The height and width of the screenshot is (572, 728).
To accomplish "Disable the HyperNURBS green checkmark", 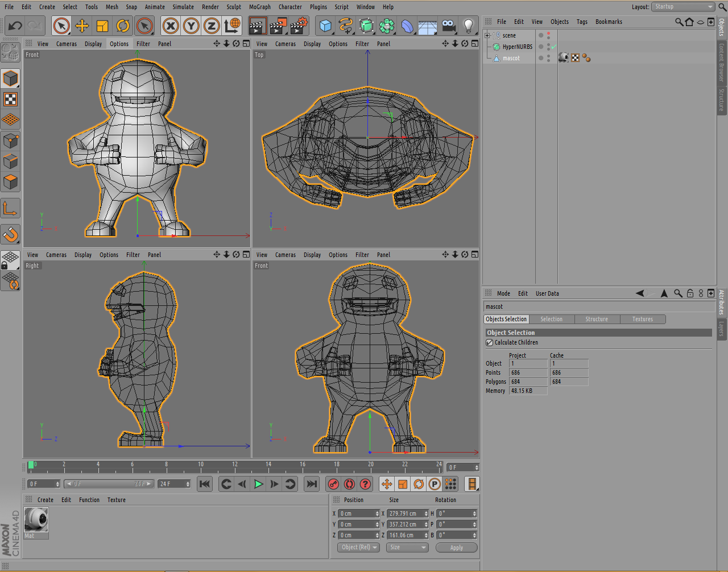I will [555, 46].
